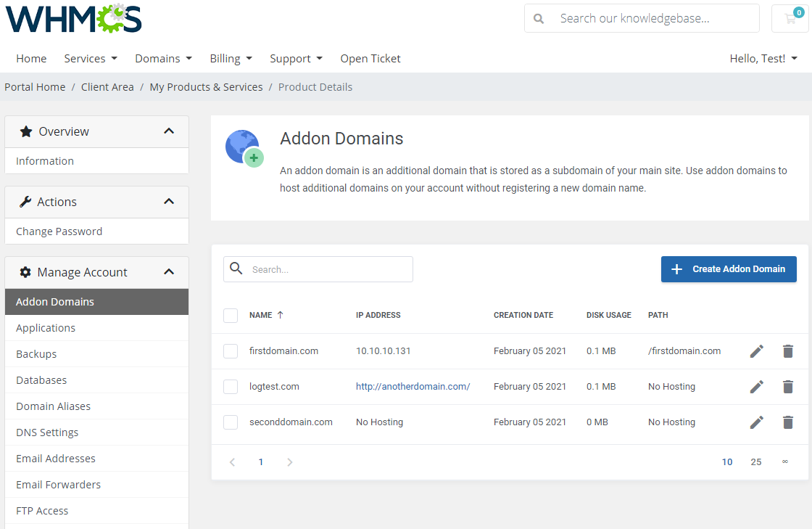Screen dimensions: 812x529
Task: Open DNS Settings in sidebar
Action: tap(97, 432)
